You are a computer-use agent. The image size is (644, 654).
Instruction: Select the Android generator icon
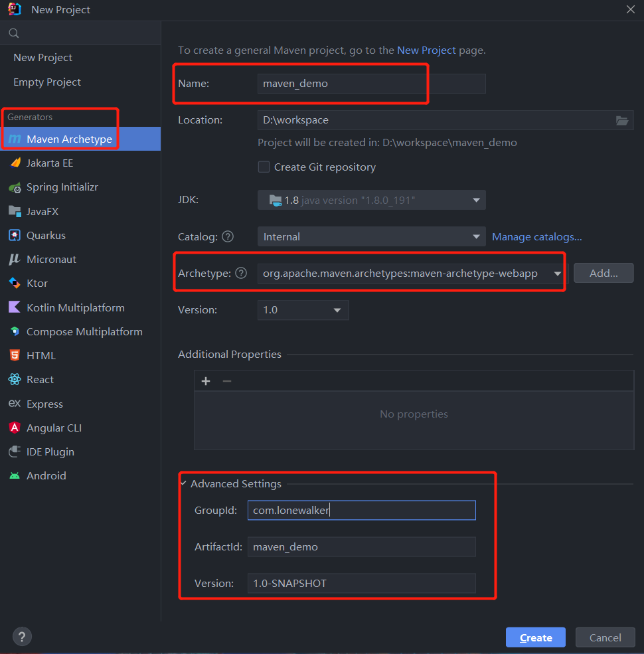click(15, 475)
